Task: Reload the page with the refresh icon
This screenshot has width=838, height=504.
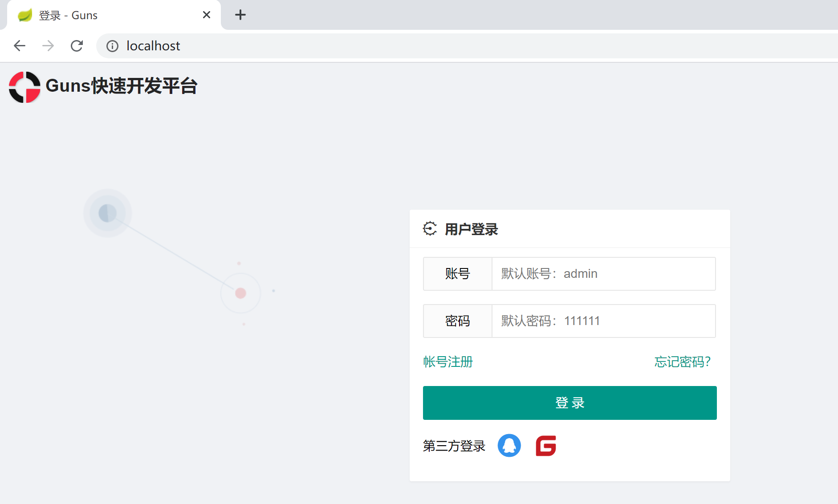Action: point(77,46)
